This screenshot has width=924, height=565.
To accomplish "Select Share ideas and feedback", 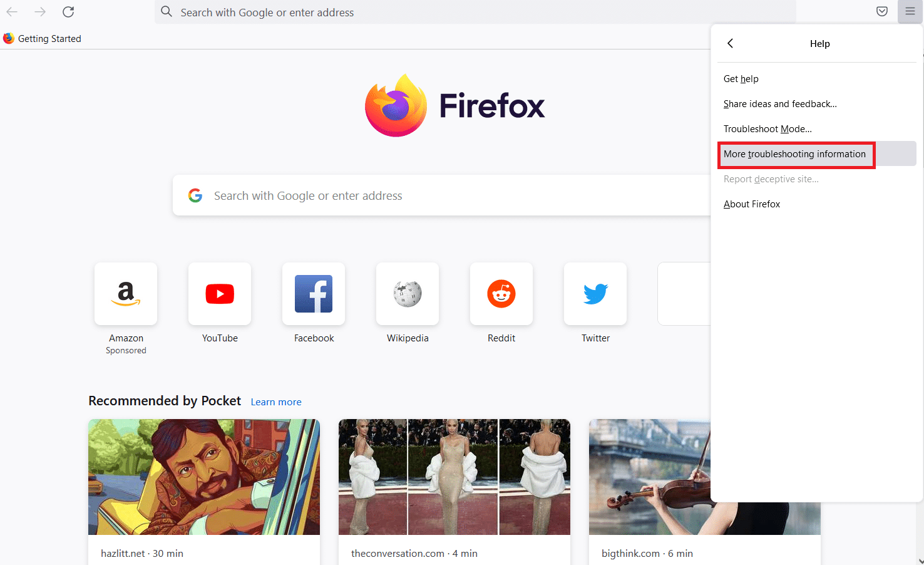I will (816, 104).
